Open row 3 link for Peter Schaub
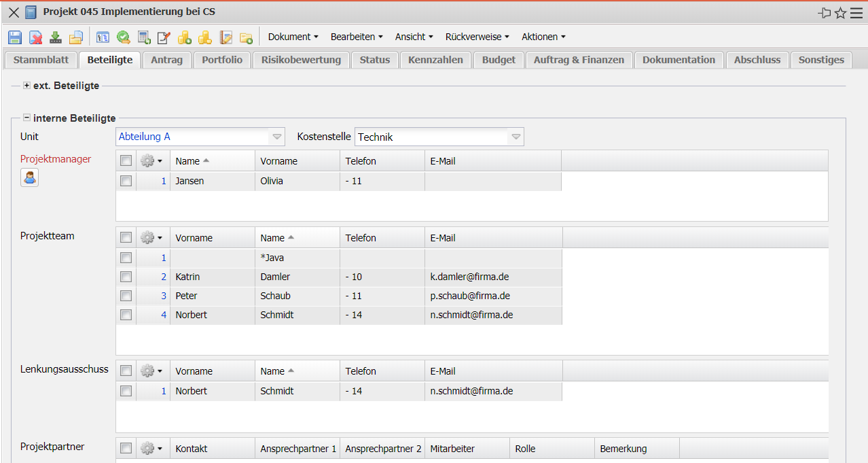The width and height of the screenshot is (868, 463). click(164, 296)
